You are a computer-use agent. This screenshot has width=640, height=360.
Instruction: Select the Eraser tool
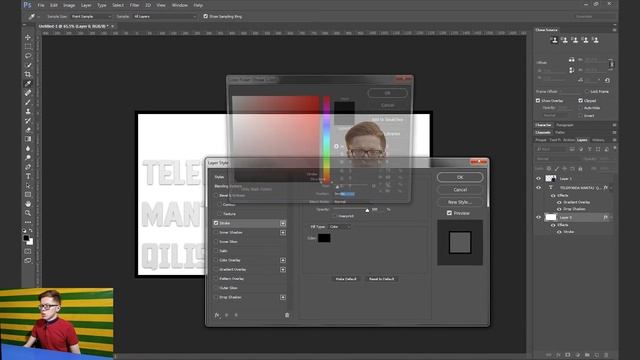(28, 130)
